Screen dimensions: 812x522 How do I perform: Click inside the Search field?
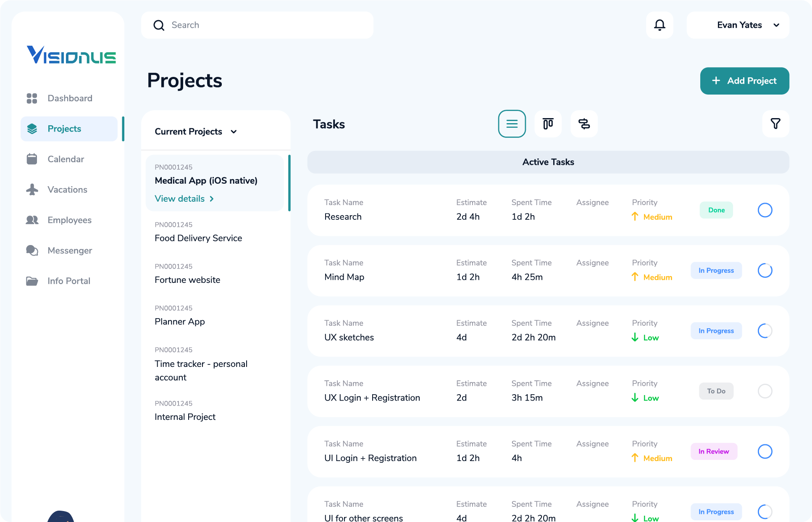pyautogui.click(x=257, y=25)
